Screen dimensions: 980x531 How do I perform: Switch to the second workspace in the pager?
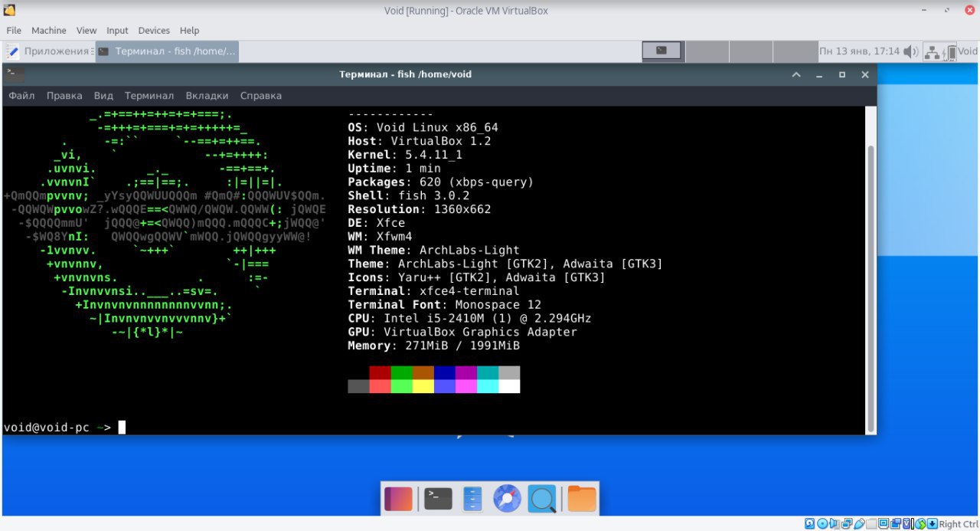point(707,51)
